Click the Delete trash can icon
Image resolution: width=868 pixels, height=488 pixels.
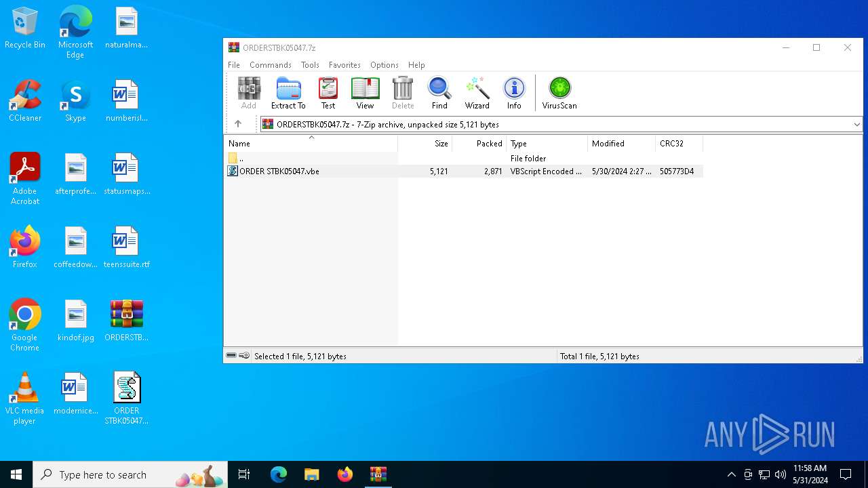tap(403, 93)
